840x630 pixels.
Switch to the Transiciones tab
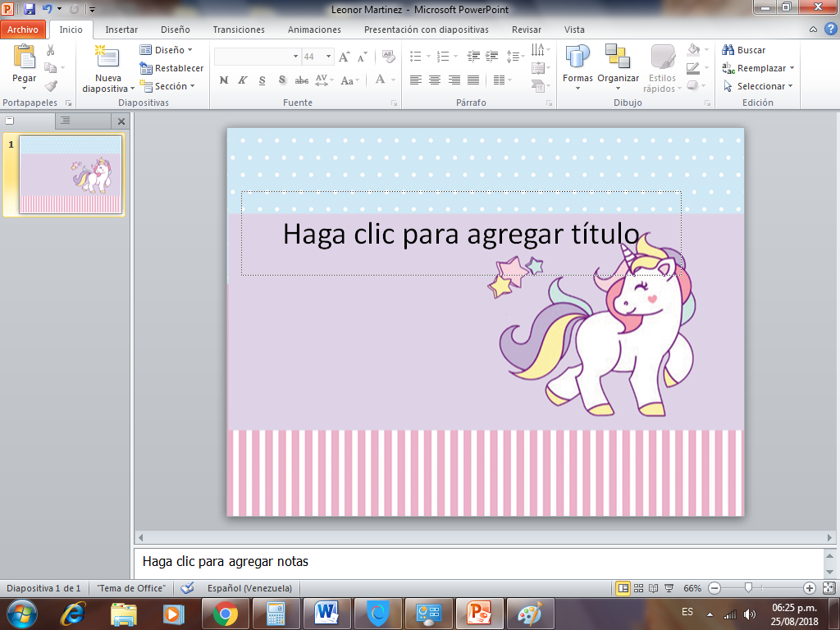click(239, 30)
